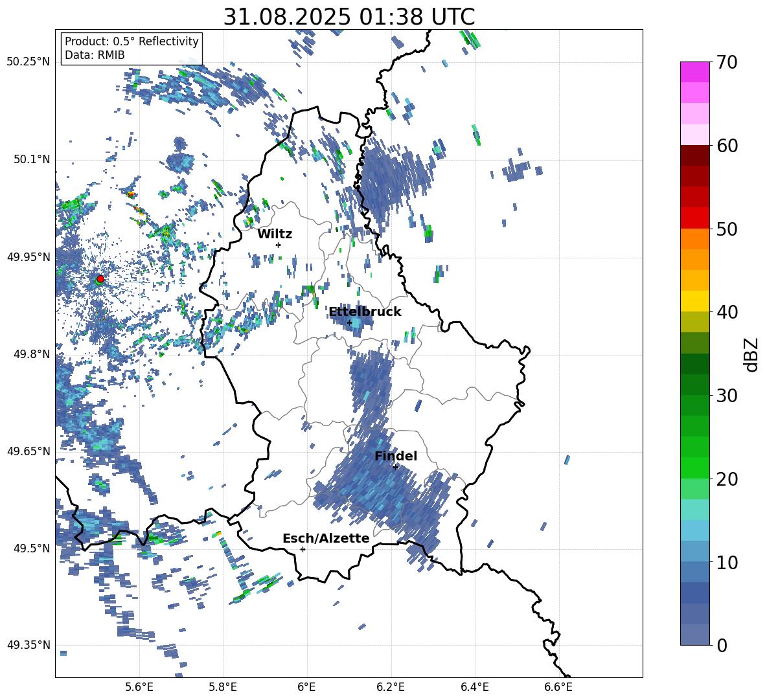Viewport: 767px width, 700px height.
Task: Click the 70 tick label on colorbar
Action: click(x=727, y=63)
